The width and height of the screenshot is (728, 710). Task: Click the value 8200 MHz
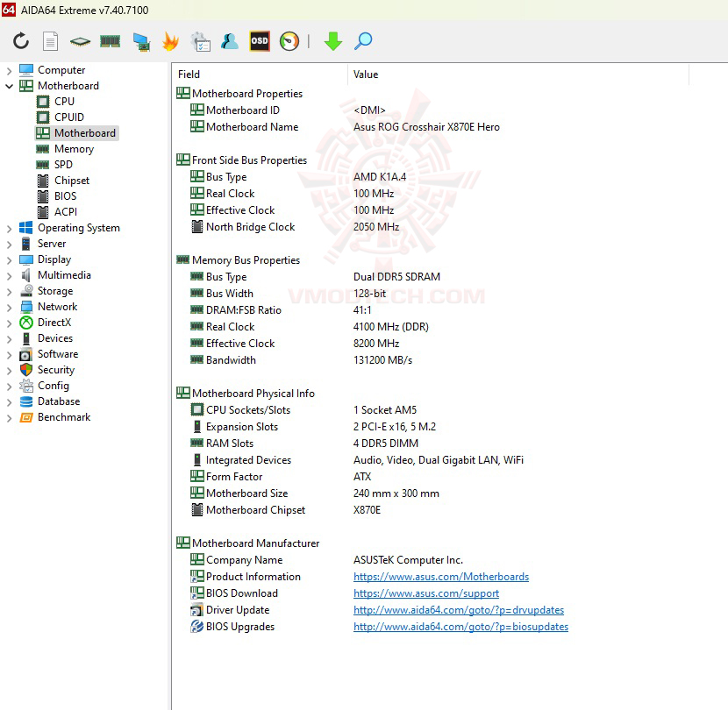click(x=376, y=344)
